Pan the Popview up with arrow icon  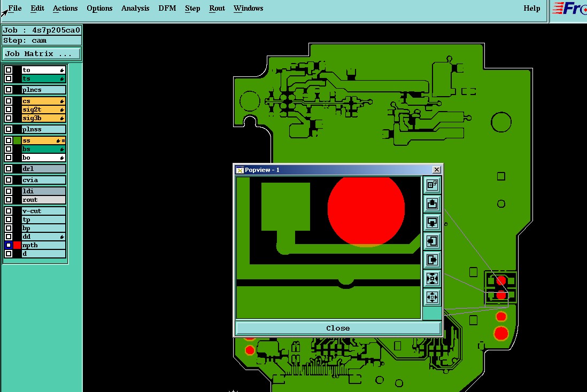[432, 203]
